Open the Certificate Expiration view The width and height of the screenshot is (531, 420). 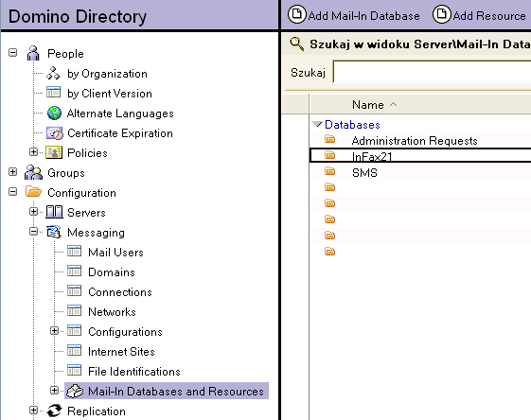[x=120, y=133]
